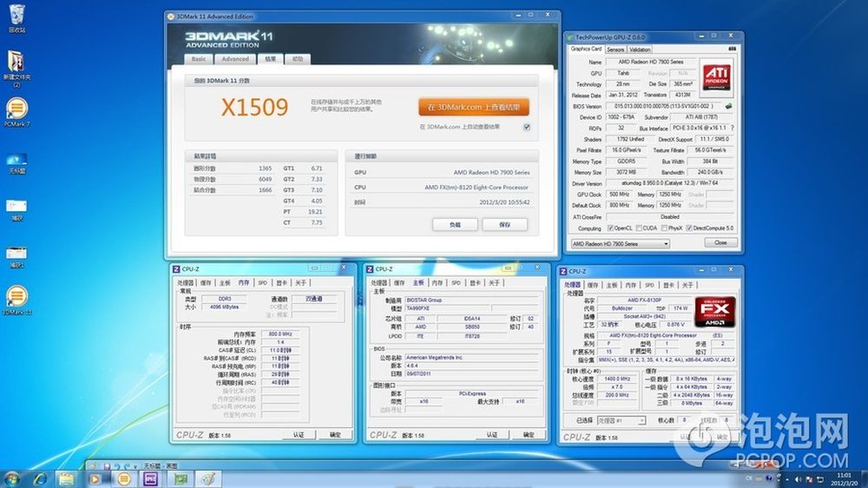Click the green GPU-Z taskbar button

181,478
